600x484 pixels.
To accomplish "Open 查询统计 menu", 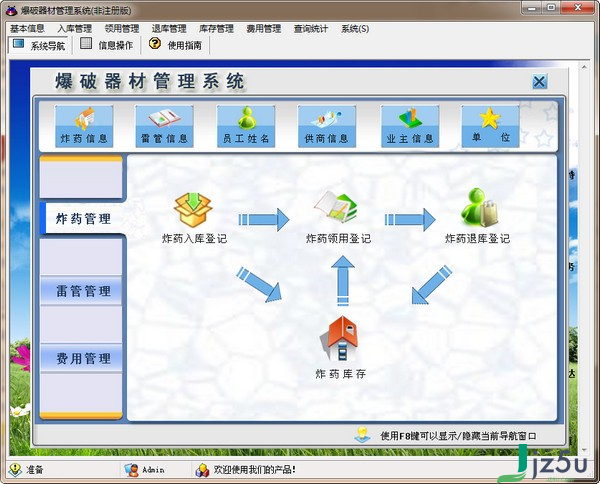I will pyautogui.click(x=311, y=28).
